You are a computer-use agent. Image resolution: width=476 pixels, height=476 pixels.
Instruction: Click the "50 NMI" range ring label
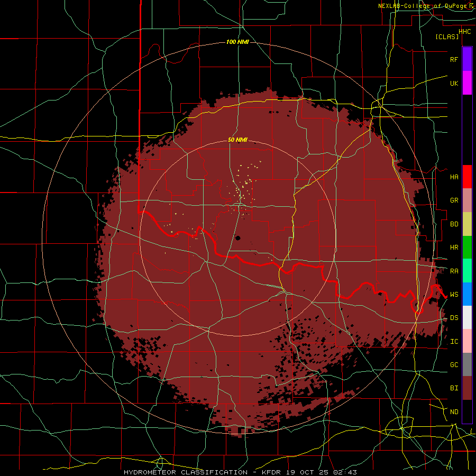click(237, 140)
